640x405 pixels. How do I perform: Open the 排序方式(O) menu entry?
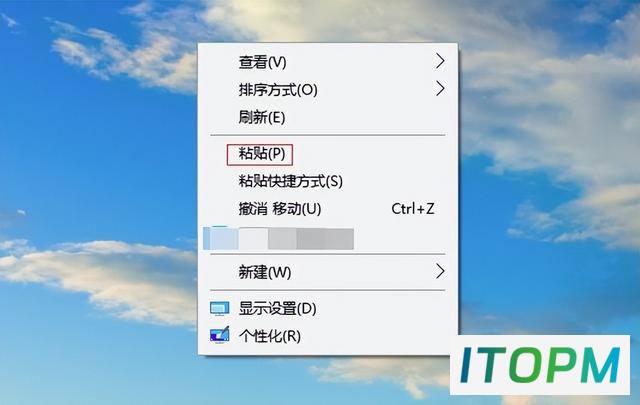point(328,89)
